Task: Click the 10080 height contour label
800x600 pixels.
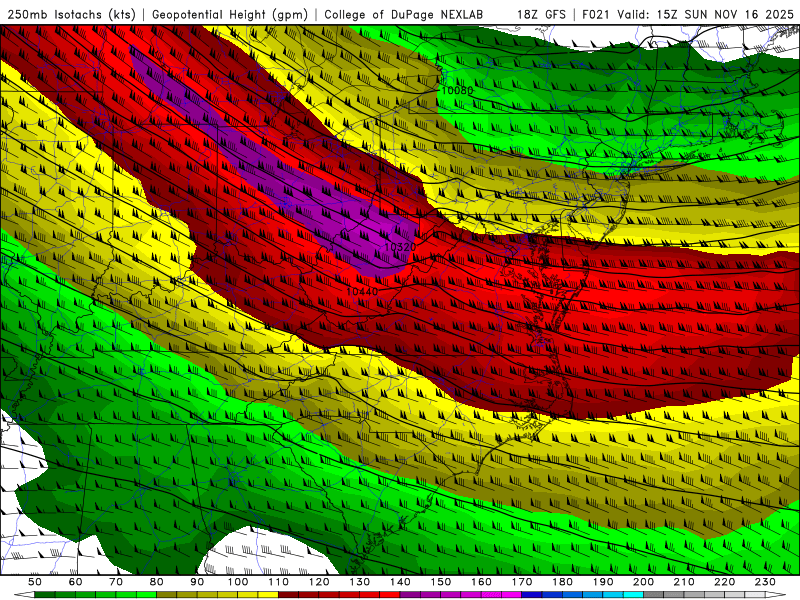Action: click(x=457, y=91)
